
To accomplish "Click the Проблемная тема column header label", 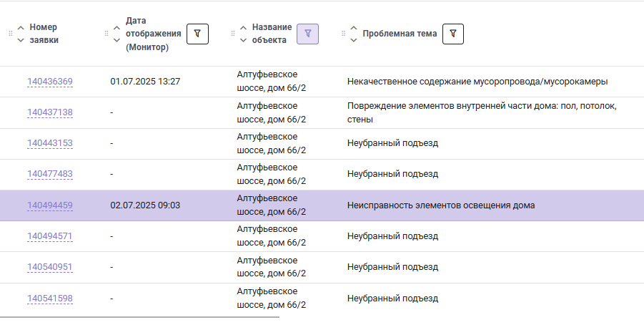I will click(400, 34).
